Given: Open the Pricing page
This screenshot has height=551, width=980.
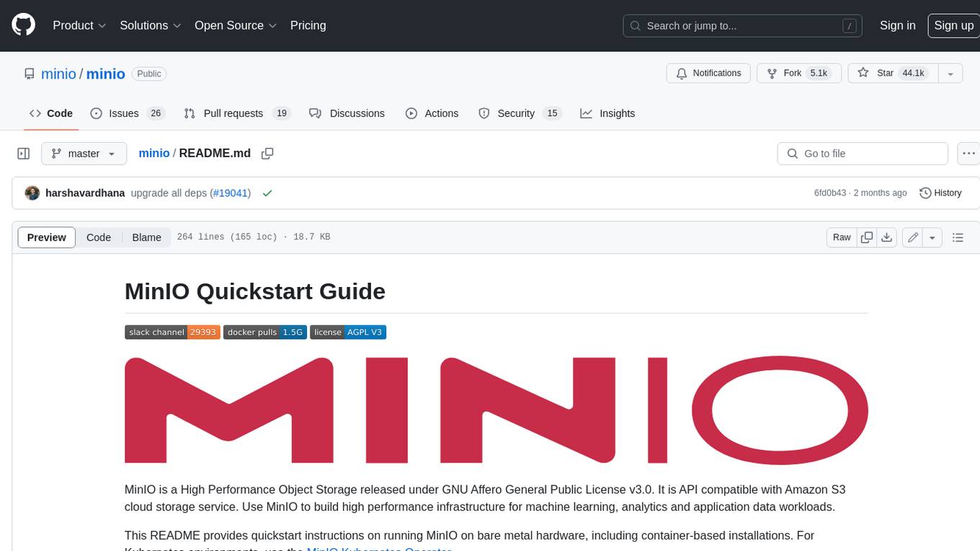Looking at the screenshot, I should click(308, 25).
